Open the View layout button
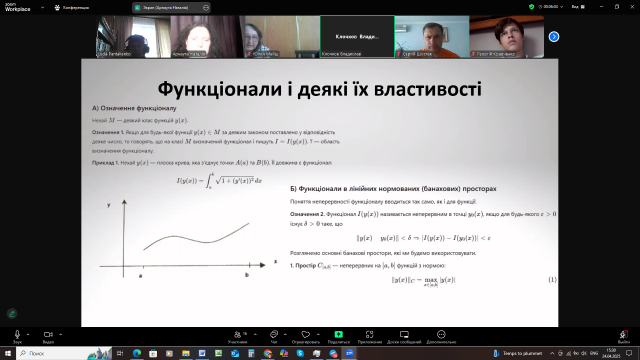The width and height of the screenshot is (640, 360). coord(578,7)
